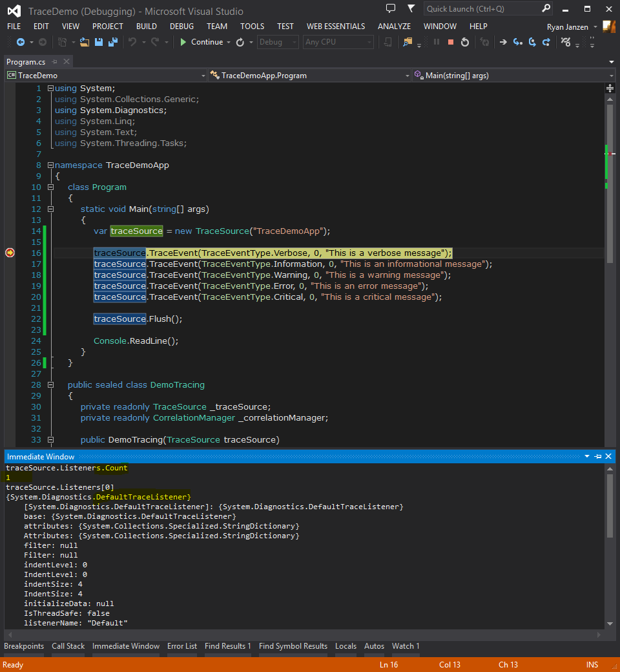
Task: Collapse the Main method block
Action: [50, 209]
